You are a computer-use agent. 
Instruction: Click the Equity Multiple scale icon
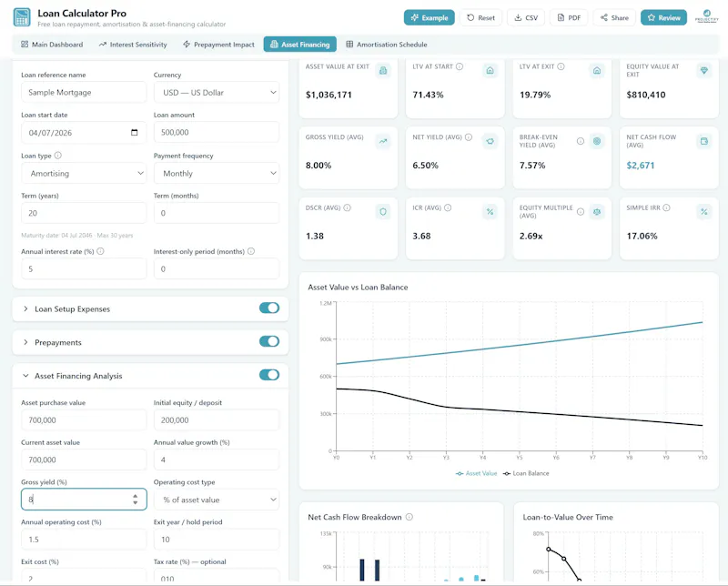pos(597,212)
